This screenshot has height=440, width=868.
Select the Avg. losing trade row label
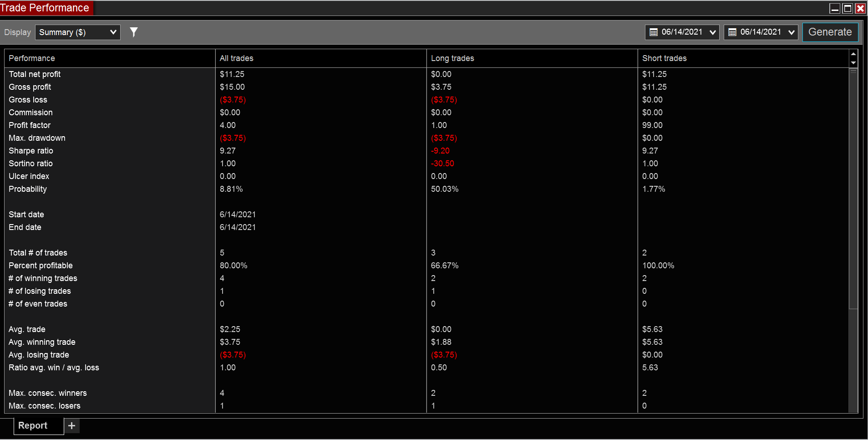click(39, 355)
